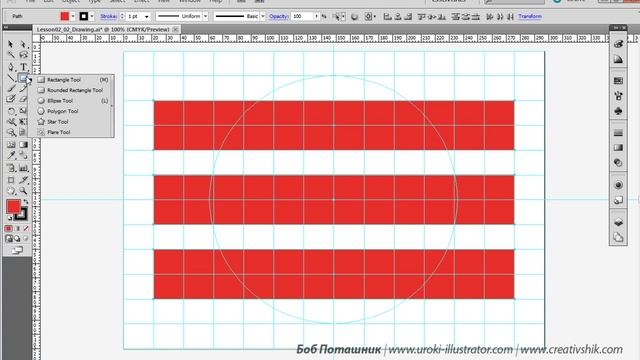This screenshot has width=640, height=360.
Task: Open the Opacity panel link
Action: pyautogui.click(x=279, y=16)
